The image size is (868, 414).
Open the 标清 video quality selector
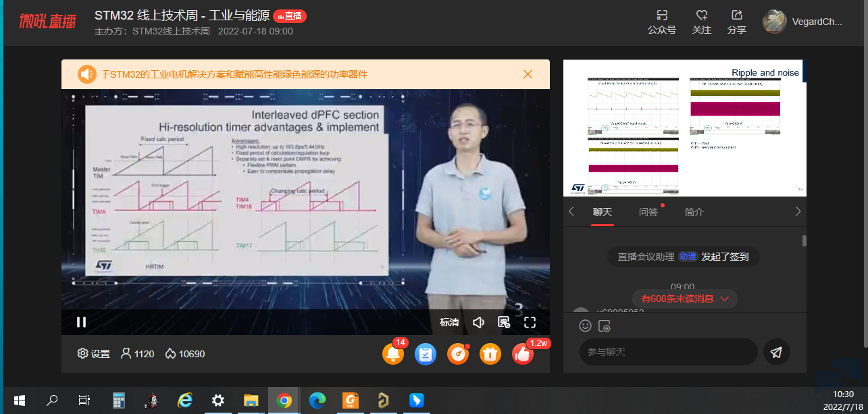(x=449, y=322)
